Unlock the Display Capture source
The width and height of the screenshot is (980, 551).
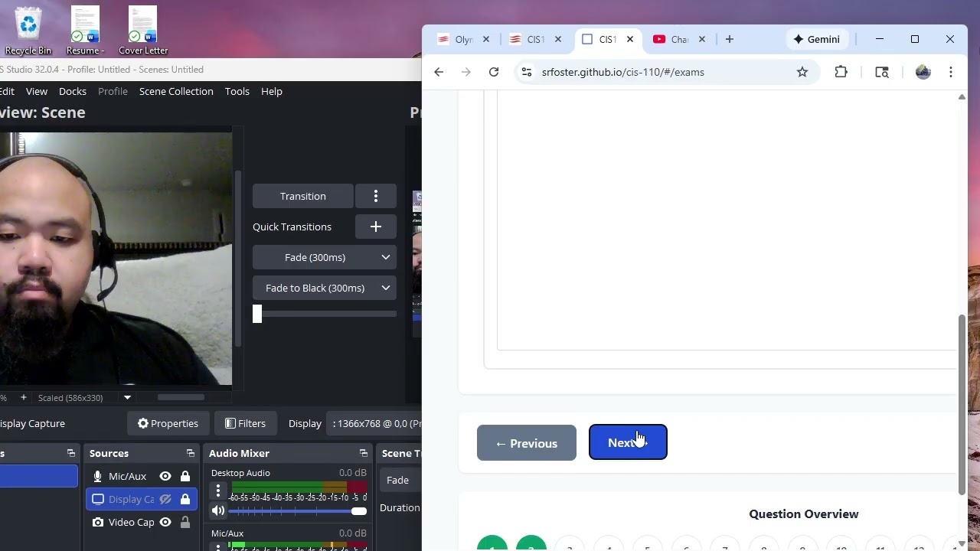(x=185, y=499)
